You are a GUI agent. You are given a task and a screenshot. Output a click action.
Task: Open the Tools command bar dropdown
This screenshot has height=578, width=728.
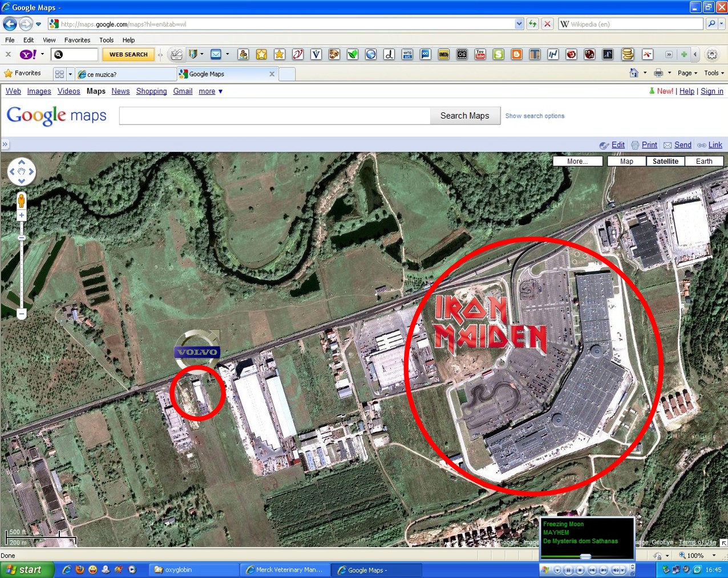click(x=714, y=73)
